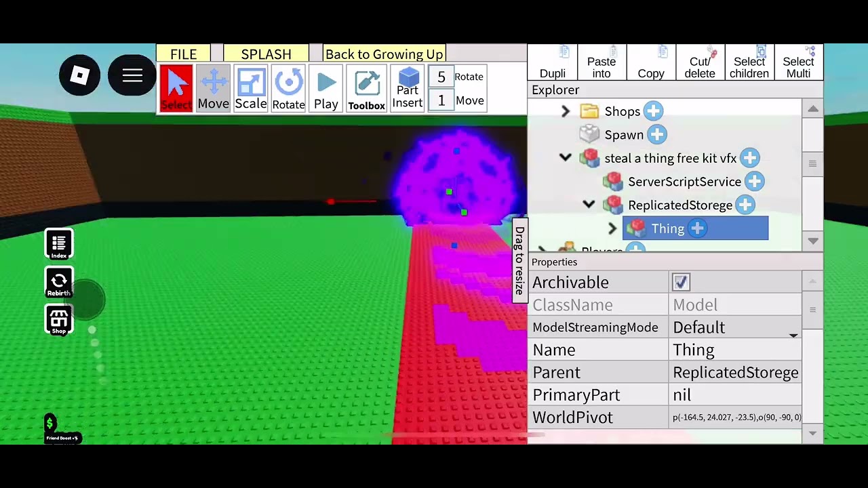Go Back to Growing Up

coord(384,54)
